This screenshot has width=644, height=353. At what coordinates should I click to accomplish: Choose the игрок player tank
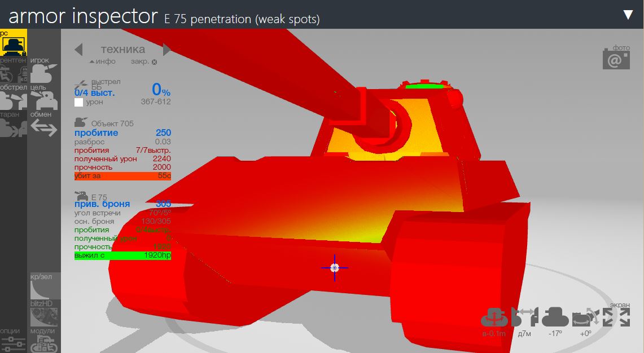pos(44,70)
